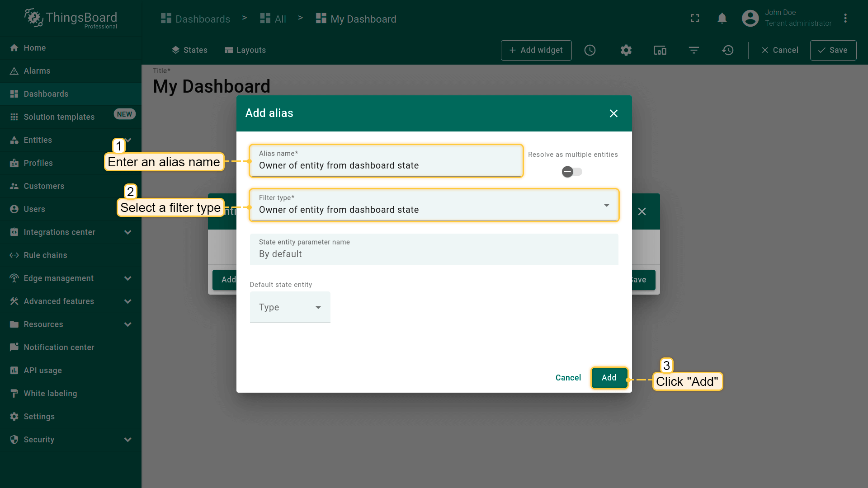Open Default state entity Type dropdown
Viewport: 868px width, 488px height.
[x=290, y=307]
